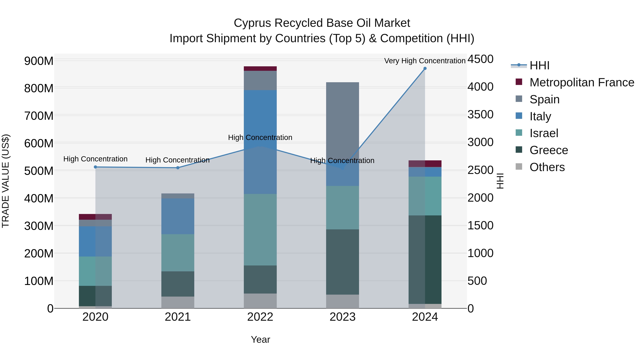Click the Spain legend color swatch
This screenshot has height=362, width=644.
point(519,99)
